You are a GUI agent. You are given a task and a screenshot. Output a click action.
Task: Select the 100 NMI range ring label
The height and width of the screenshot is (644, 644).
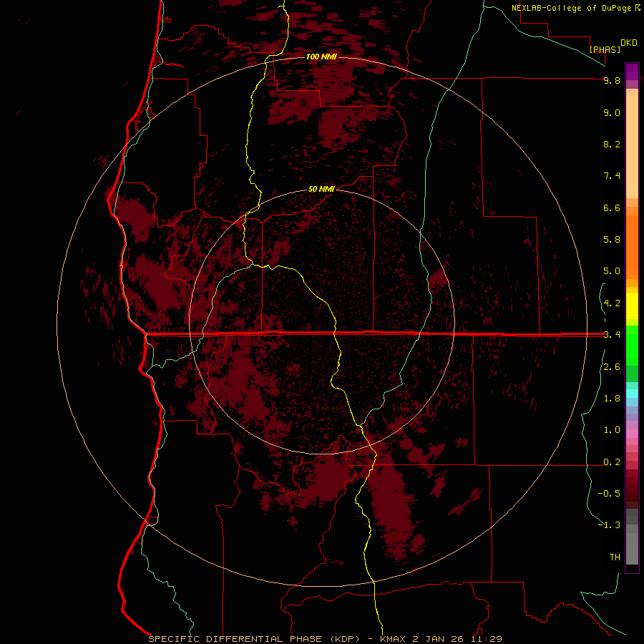[321, 57]
